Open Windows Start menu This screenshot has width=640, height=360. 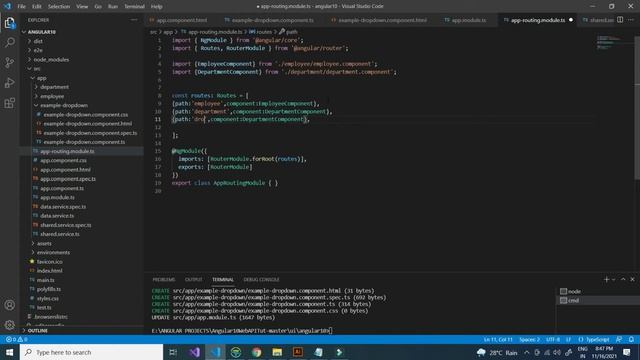point(9,352)
